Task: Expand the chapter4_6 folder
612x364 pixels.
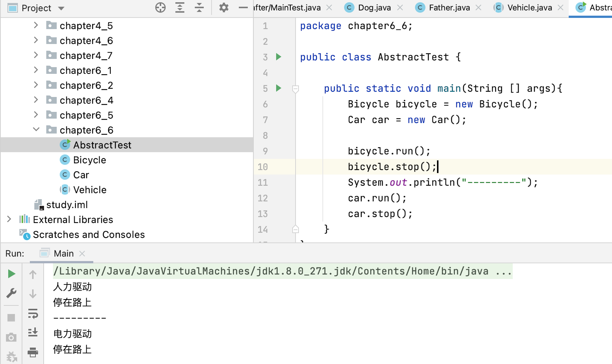Action: [x=36, y=40]
